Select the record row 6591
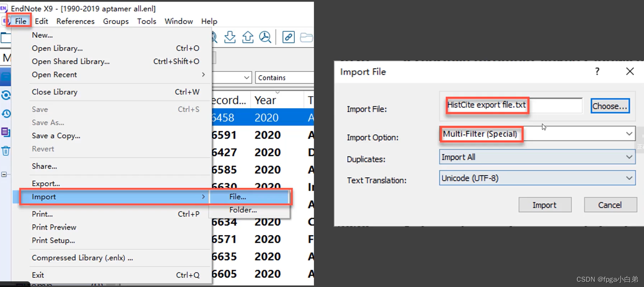This screenshot has height=287, width=644. (263, 135)
